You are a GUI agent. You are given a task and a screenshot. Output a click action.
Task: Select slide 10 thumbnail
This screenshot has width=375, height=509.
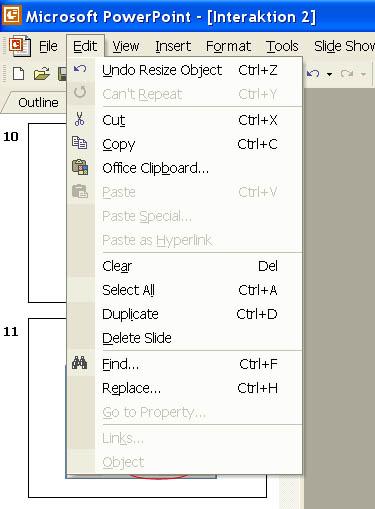pyautogui.click(x=47, y=213)
